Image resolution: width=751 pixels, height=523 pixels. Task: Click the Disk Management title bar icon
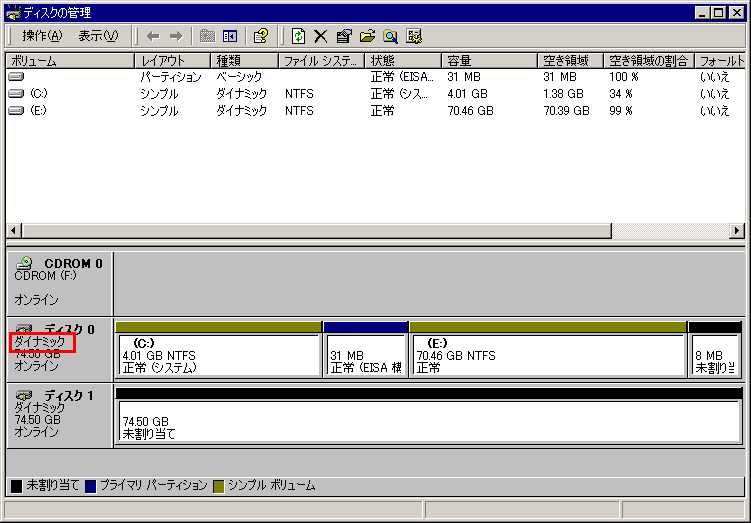[13, 12]
